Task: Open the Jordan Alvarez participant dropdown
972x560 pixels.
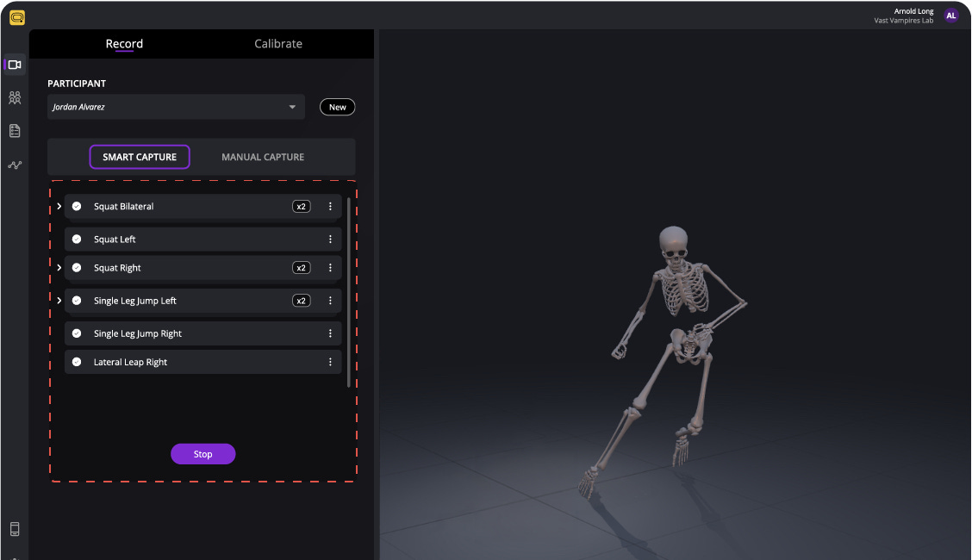Action: tap(176, 107)
